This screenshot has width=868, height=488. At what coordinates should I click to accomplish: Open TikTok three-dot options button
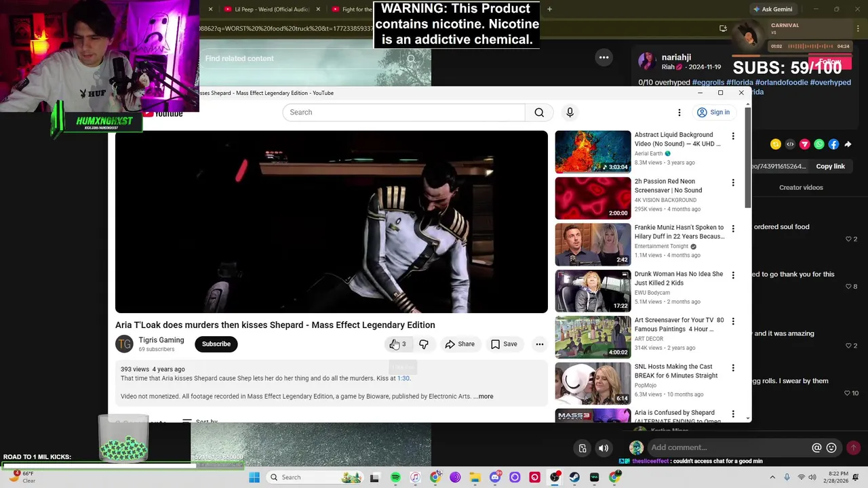(604, 58)
